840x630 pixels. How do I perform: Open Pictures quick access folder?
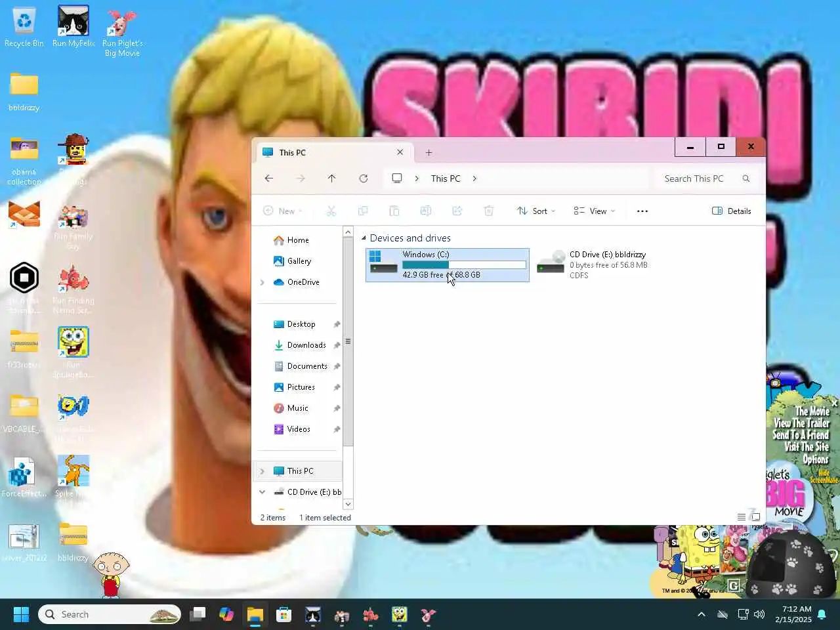click(300, 387)
